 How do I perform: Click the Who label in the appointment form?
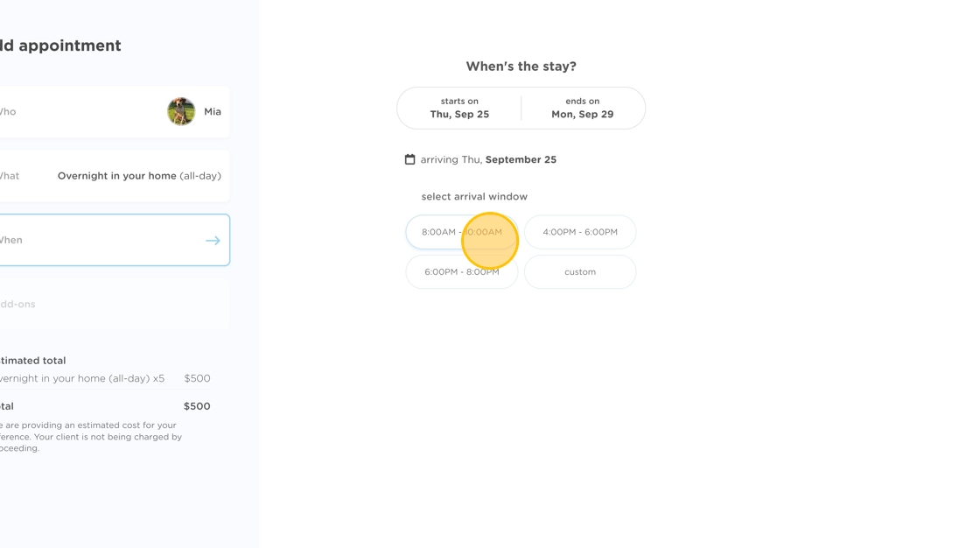tap(7, 112)
